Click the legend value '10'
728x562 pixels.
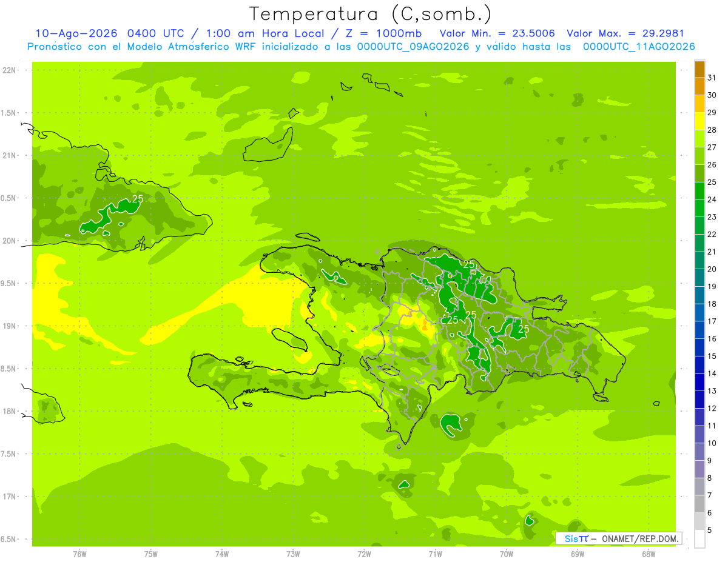point(712,443)
